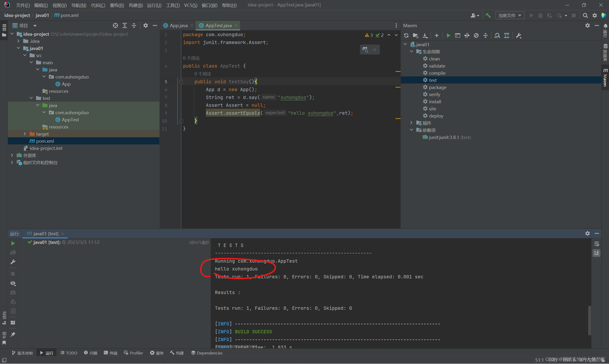The height and width of the screenshot is (364, 609).
Task: Toggle show console eye icon
Action: (13, 283)
